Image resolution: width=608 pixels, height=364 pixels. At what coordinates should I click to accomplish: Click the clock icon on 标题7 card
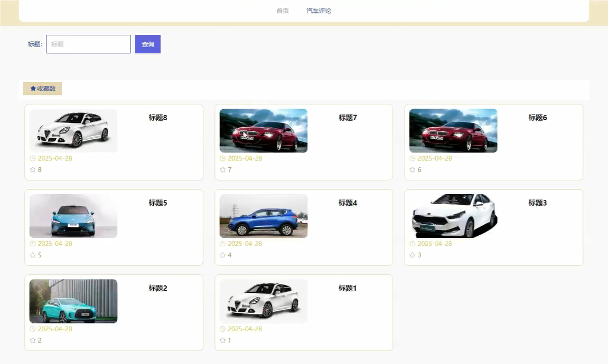pyautogui.click(x=222, y=158)
